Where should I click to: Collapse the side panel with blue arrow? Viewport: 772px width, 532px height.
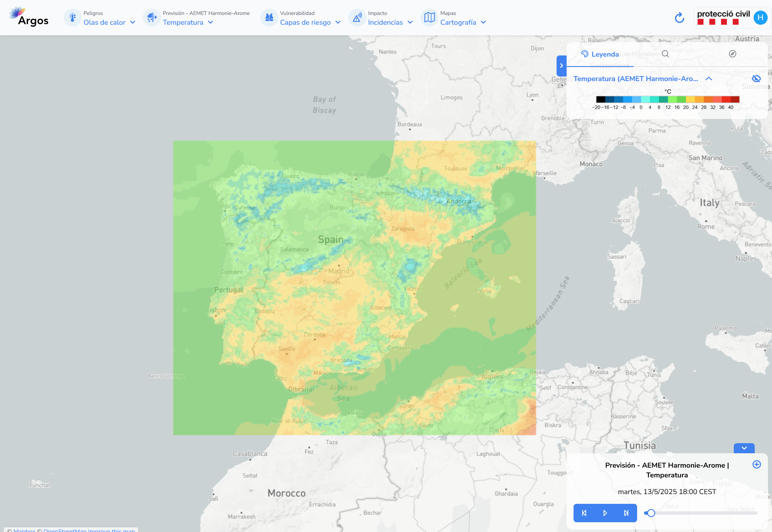point(561,66)
